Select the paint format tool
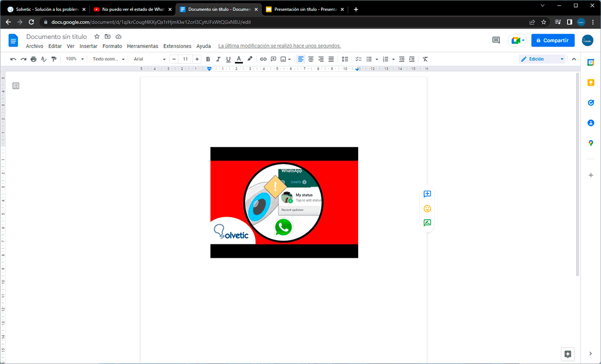Screen dimensions: 601x364 [x=54, y=59]
